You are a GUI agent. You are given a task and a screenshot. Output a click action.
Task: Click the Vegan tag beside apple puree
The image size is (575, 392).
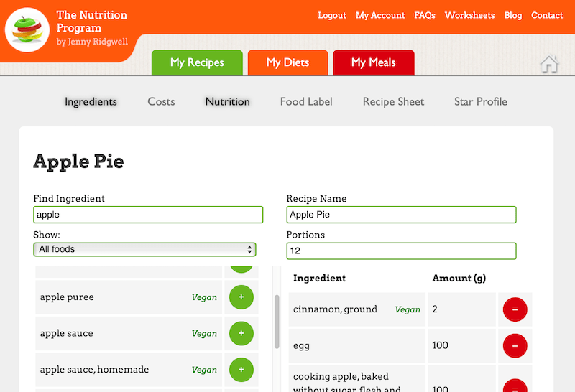coord(204,297)
